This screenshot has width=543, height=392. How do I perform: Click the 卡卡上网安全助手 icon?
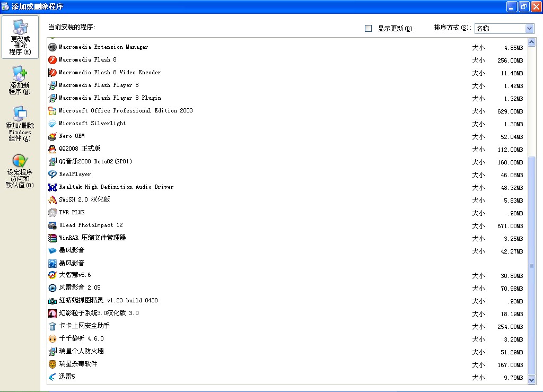(52, 326)
